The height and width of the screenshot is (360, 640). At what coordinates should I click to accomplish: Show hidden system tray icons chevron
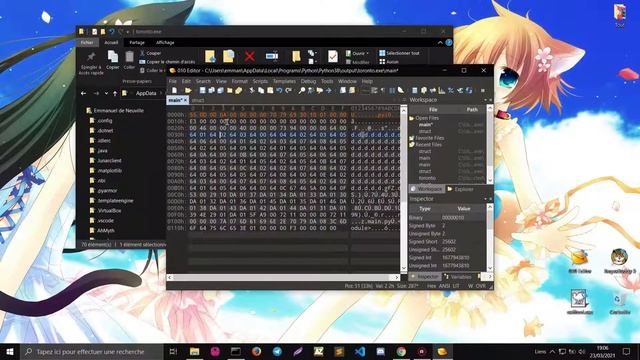point(552,351)
